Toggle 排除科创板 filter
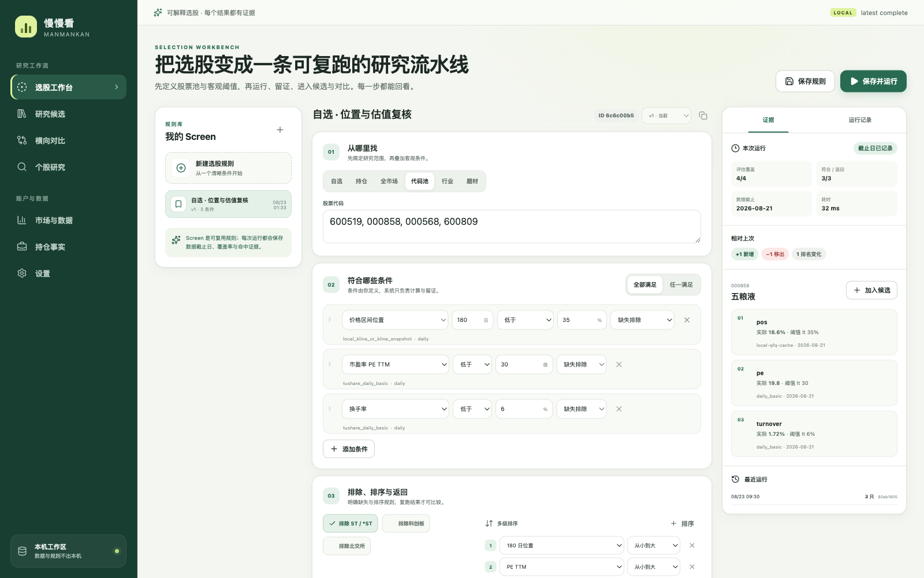924x578 pixels. coord(406,524)
